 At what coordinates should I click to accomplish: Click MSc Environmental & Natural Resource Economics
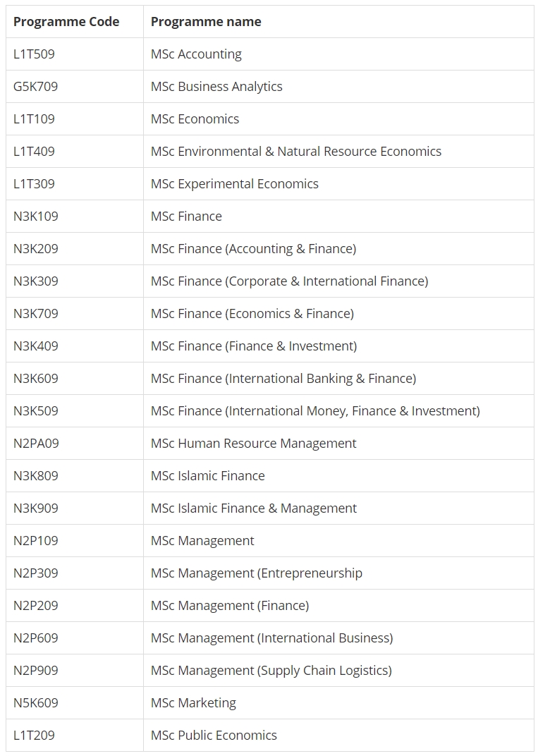(x=296, y=152)
